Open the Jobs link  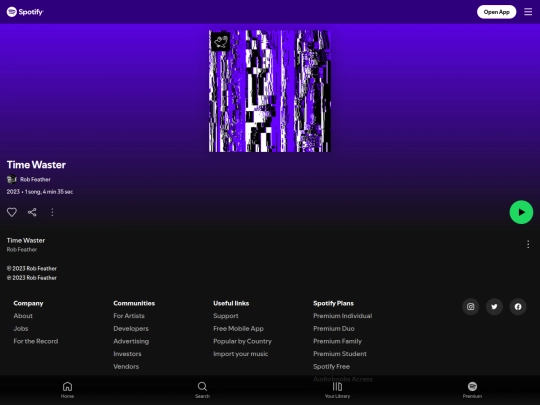pyautogui.click(x=21, y=329)
